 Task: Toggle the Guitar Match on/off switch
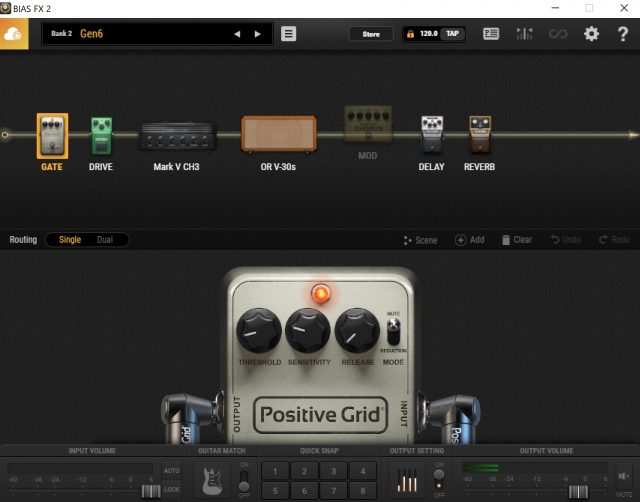point(244,480)
